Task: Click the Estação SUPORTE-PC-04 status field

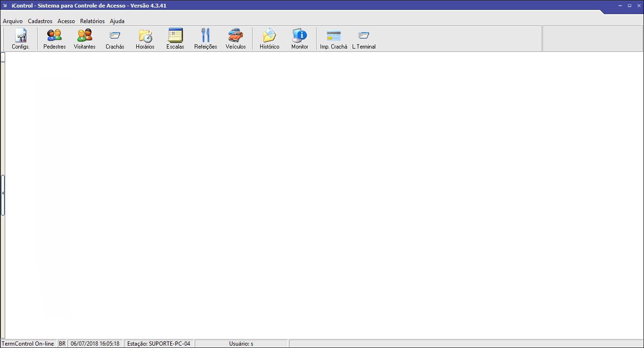Action: click(158, 344)
